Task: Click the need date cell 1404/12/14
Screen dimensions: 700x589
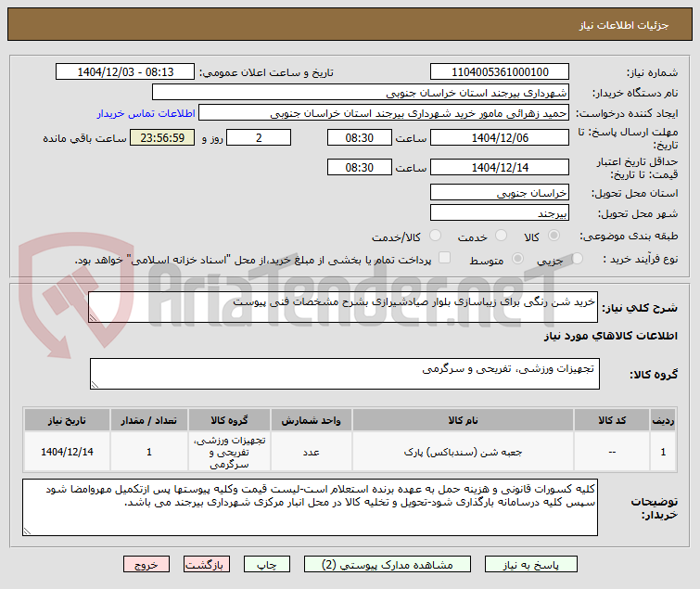Action: 67,452
